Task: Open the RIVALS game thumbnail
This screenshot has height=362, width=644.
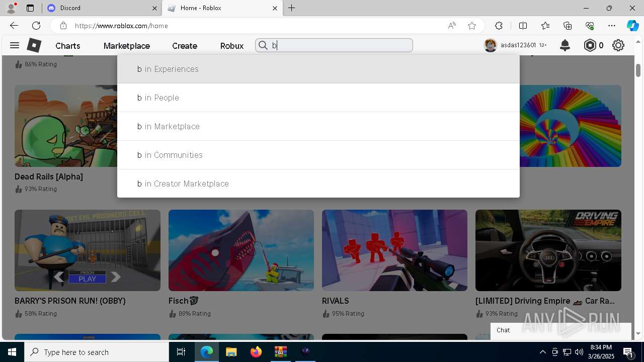Action: point(394,250)
